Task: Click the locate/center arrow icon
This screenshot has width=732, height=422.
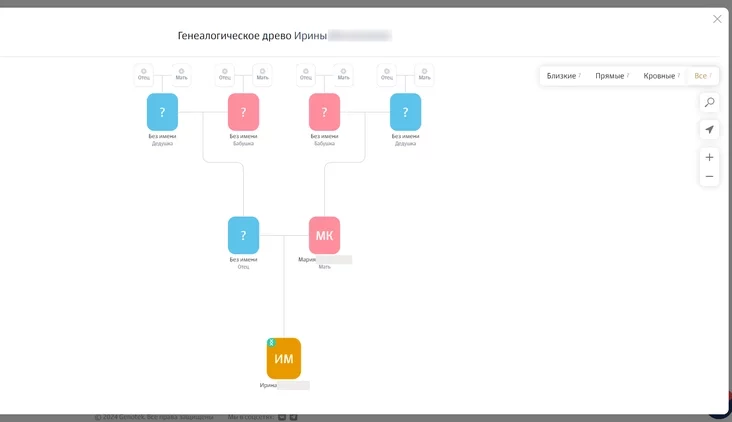Action: click(x=709, y=130)
